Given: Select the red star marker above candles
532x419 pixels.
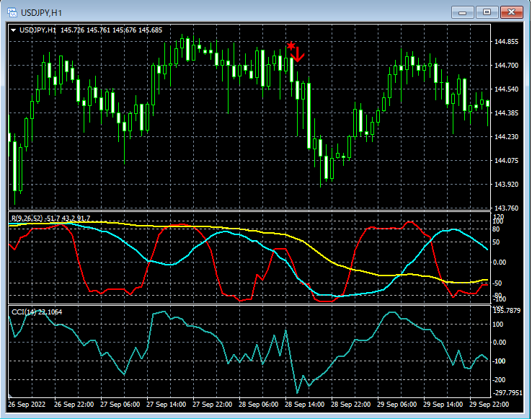Looking at the screenshot, I should pyautogui.click(x=291, y=46).
